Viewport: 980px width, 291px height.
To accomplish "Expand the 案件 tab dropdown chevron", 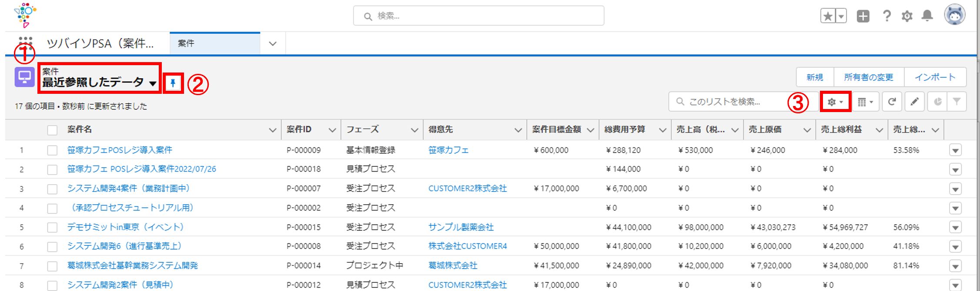I will 273,43.
